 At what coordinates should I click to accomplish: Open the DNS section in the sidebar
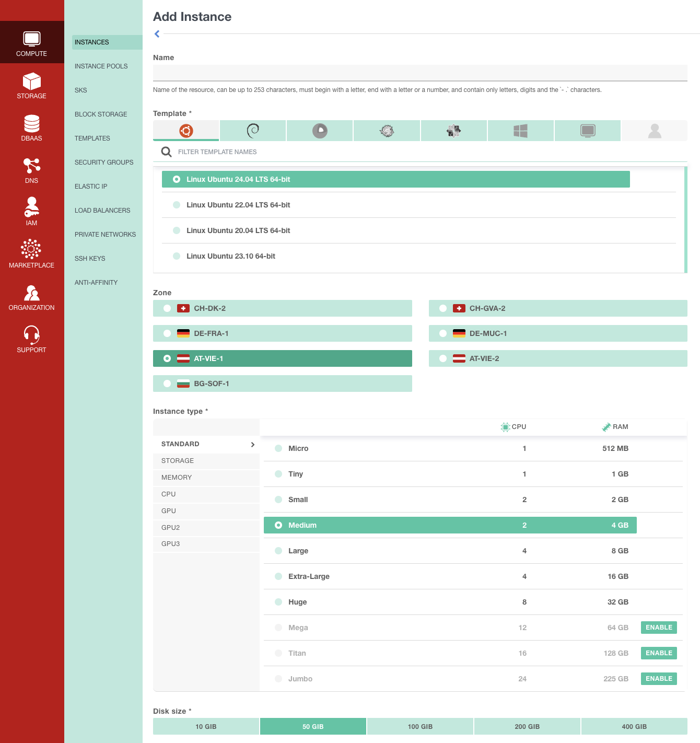pyautogui.click(x=31, y=170)
